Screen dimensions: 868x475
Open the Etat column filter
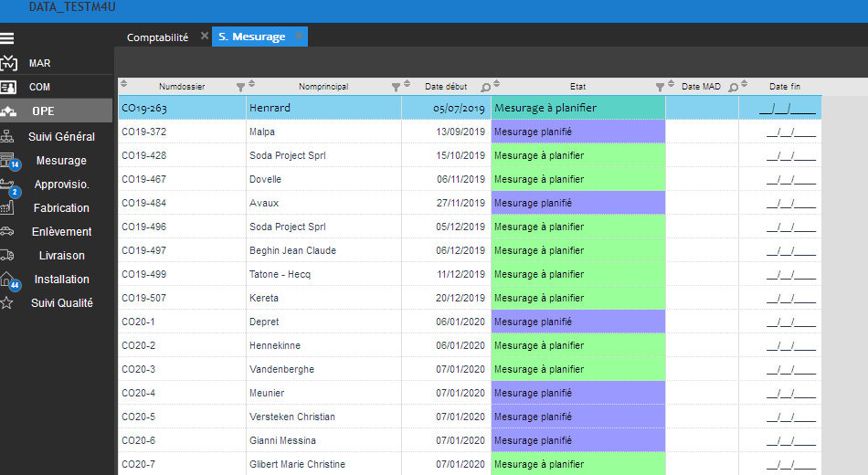point(660,87)
